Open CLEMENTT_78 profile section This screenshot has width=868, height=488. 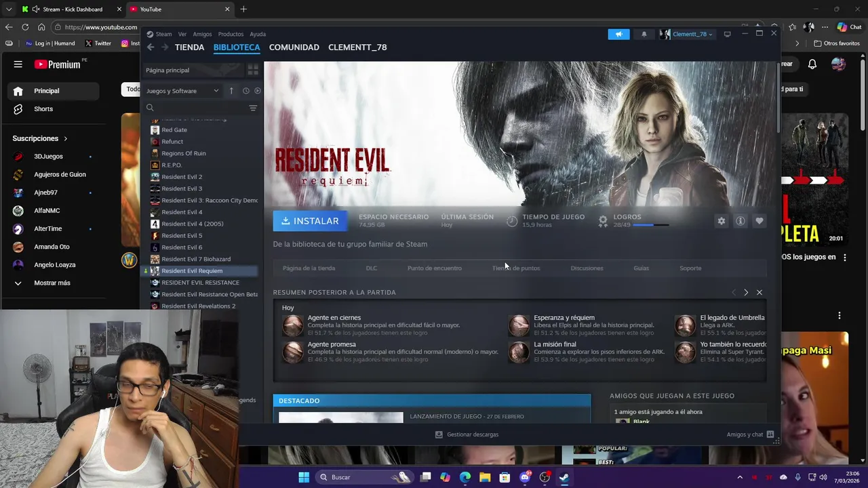click(x=357, y=47)
